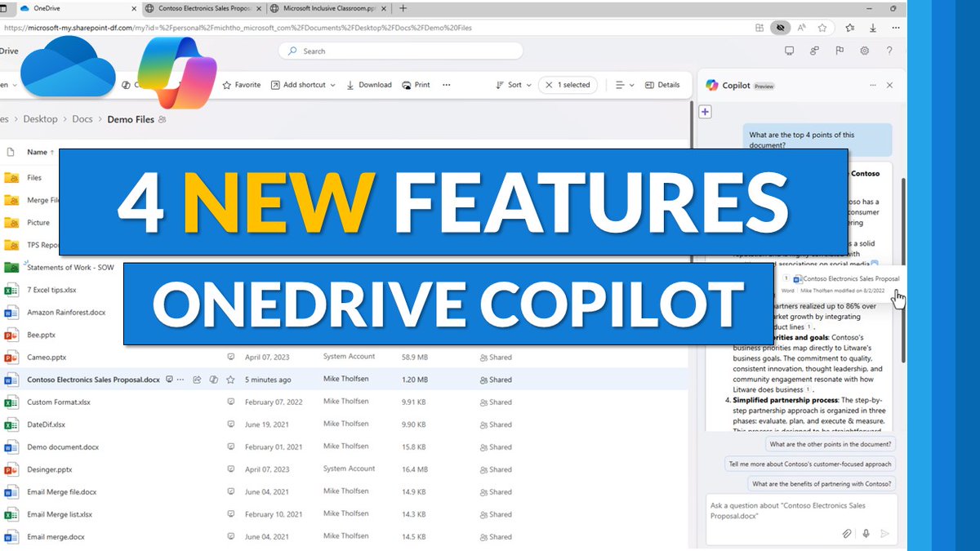Click the PowerPoint icon beside Desinger.pptx
This screenshot has width=980, height=551.
coord(11,469)
